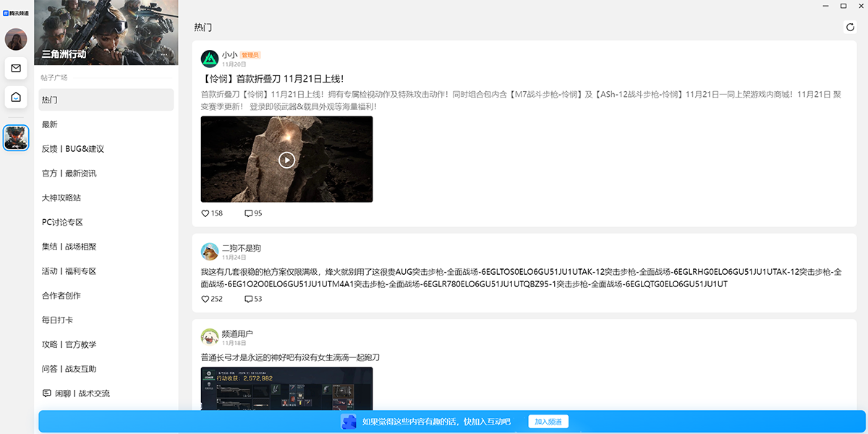The image size is (868, 434).
Task: Open your own profile avatar at top left
Action: (15, 39)
